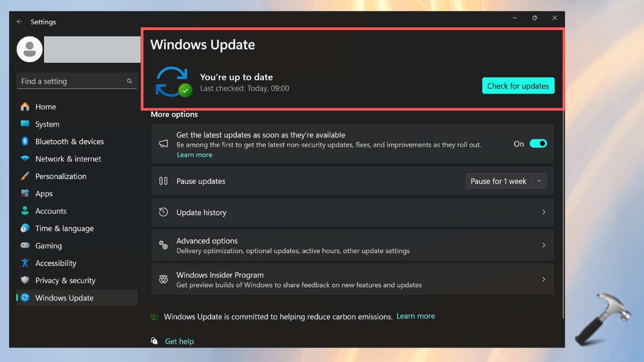The image size is (644, 362).
Task: Click the Windows Insider Program icon
Action: coord(164,279)
